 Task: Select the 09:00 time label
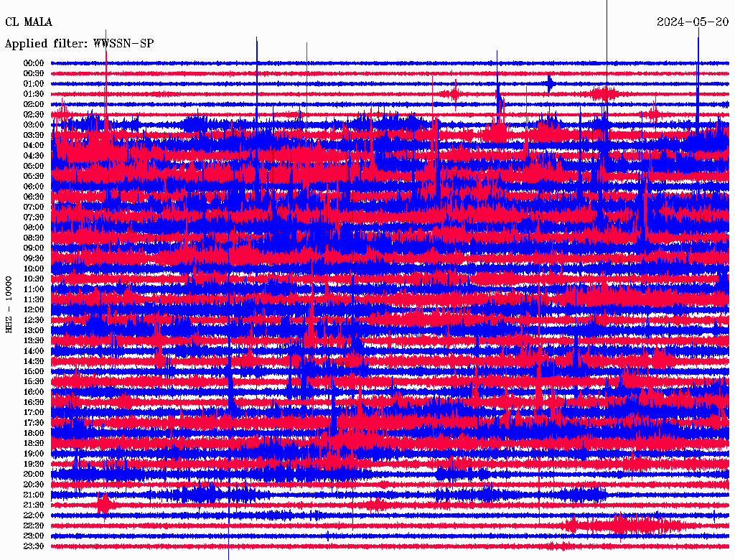pyautogui.click(x=34, y=248)
